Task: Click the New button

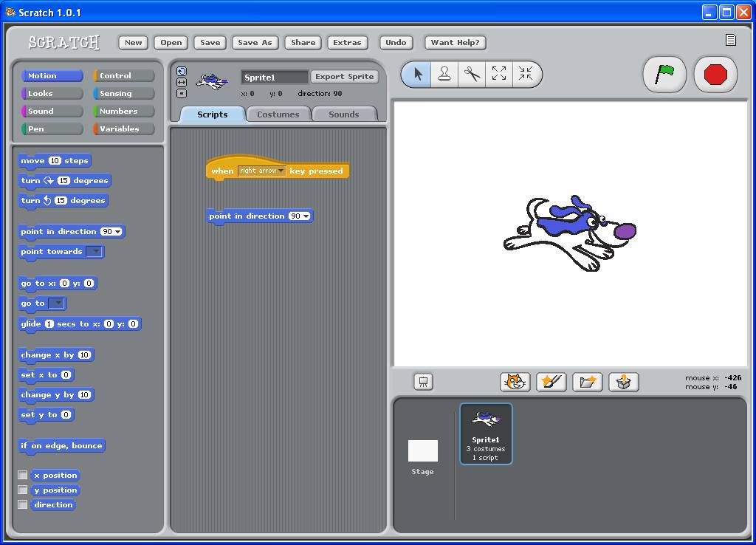Action: [134, 42]
